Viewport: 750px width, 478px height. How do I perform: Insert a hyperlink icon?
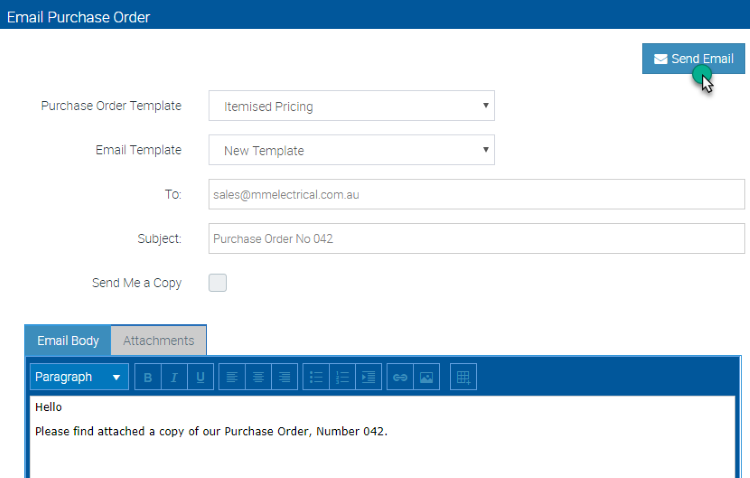click(400, 377)
